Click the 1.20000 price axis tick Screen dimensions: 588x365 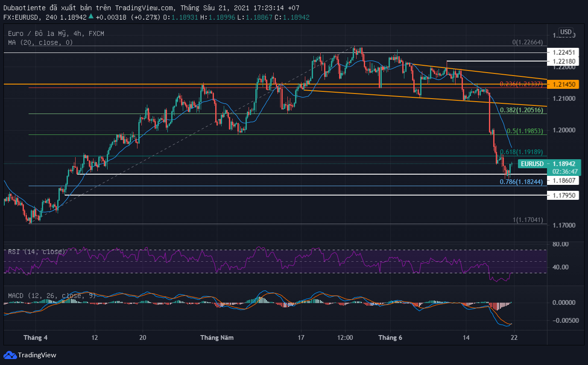pyautogui.click(x=564, y=130)
